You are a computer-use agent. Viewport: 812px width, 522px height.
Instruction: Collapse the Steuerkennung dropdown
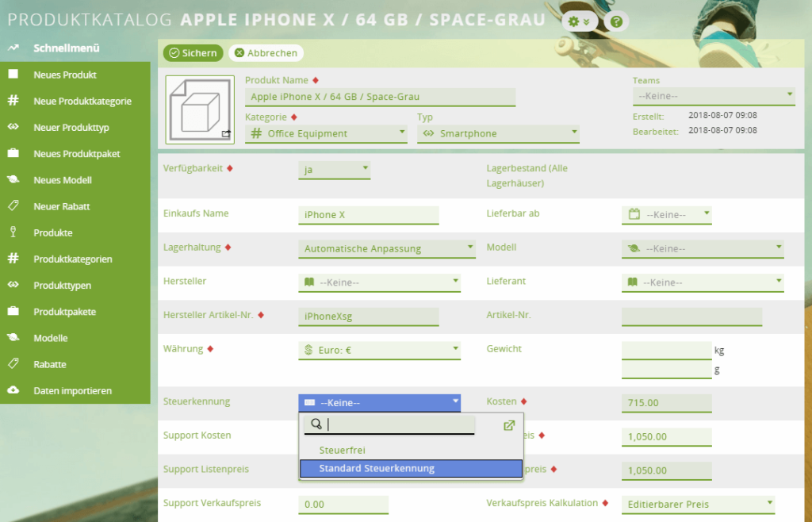click(x=379, y=403)
